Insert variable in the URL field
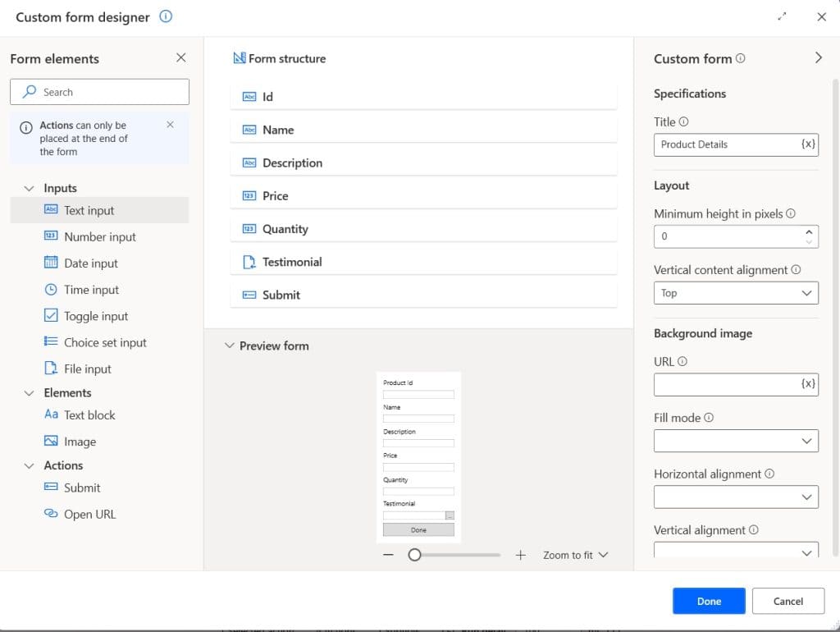840x632 pixels. [x=808, y=384]
